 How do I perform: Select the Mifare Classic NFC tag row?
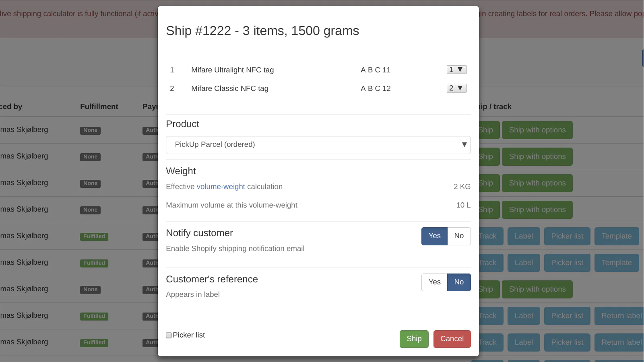229,88
